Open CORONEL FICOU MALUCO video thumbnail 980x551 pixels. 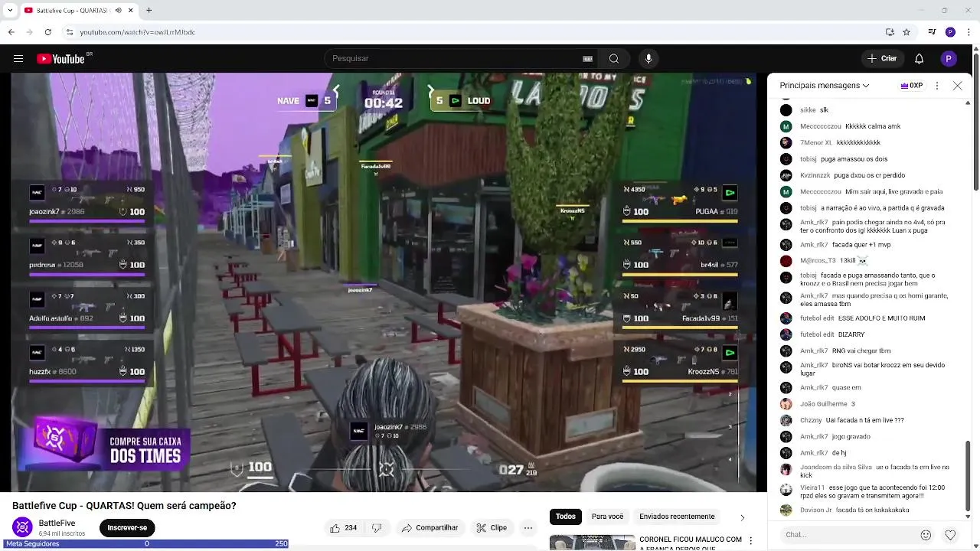592,543
